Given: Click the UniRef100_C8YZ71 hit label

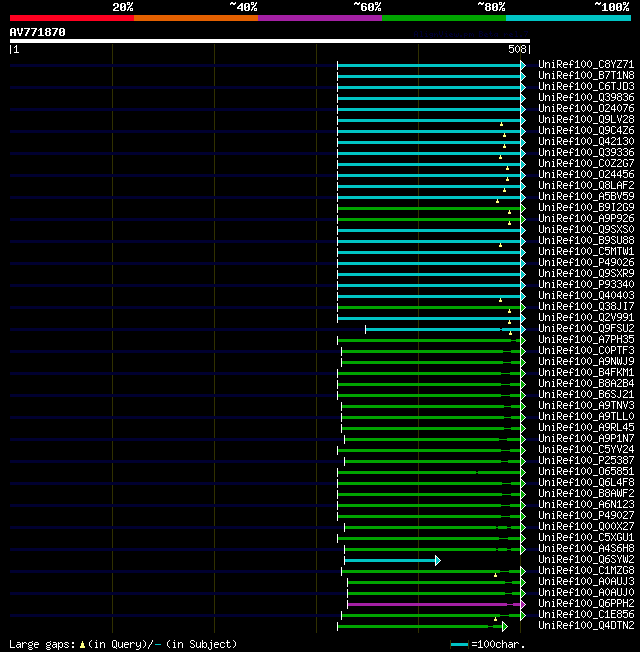Looking at the screenshot, I should pyautogui.click(x=586, y=64).
